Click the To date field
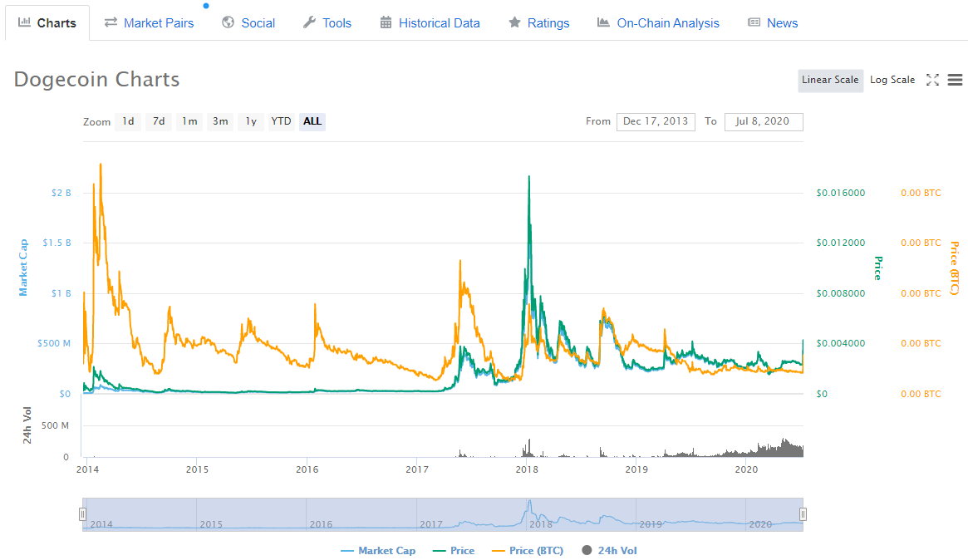The width and height of the screenshot is (968, 560). click(763, 121)
